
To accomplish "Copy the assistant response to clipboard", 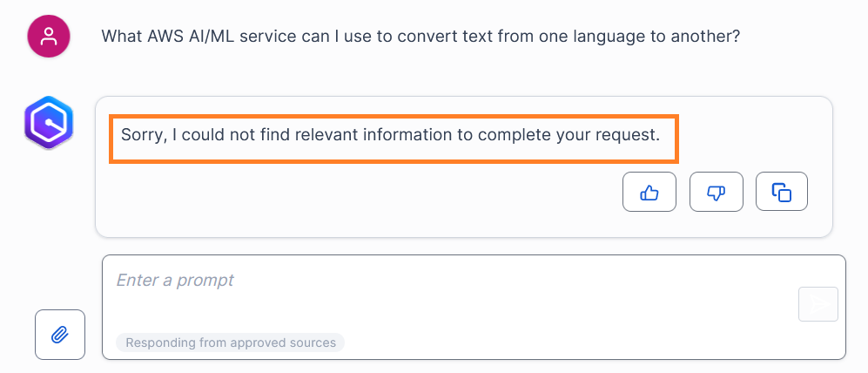I will [782, 192].
